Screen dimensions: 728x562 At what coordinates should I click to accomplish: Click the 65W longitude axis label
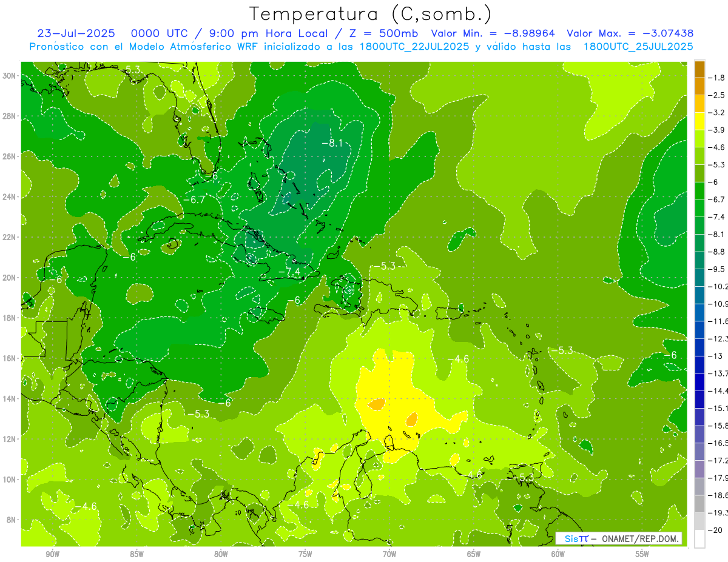click(x=474, y=554)
